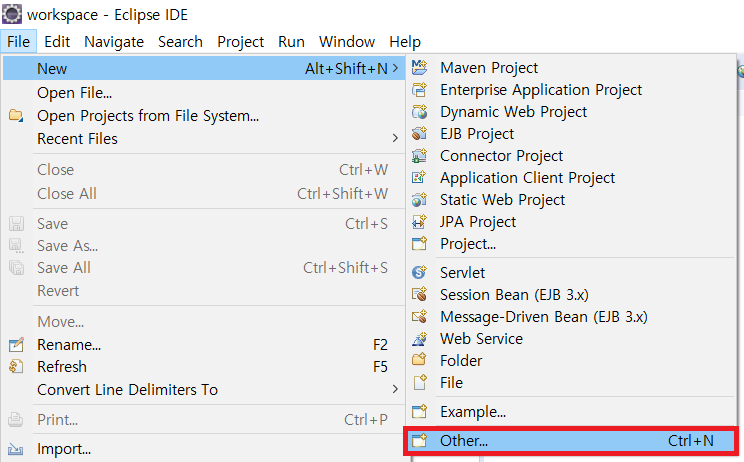
Task: Click the Import icon
Action: pyautogui.click(x=16, y=449)
